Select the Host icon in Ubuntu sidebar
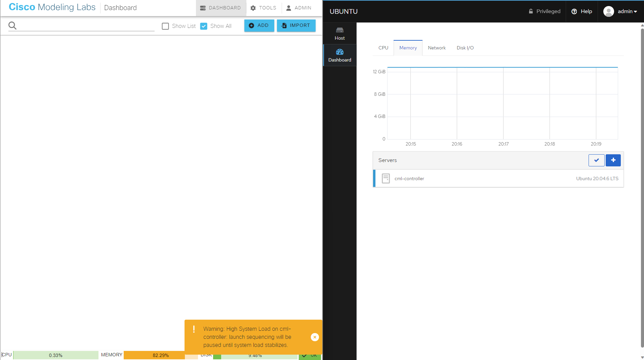The height and width of the screenshot is (360, 644). (339, 33)
